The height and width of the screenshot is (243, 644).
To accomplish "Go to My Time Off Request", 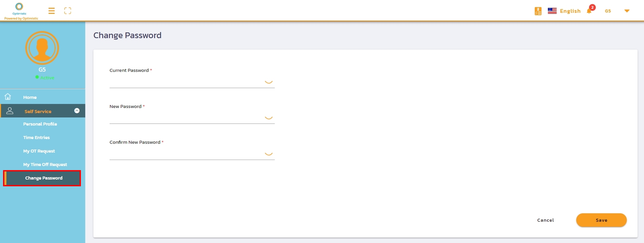I will [45, 165].
